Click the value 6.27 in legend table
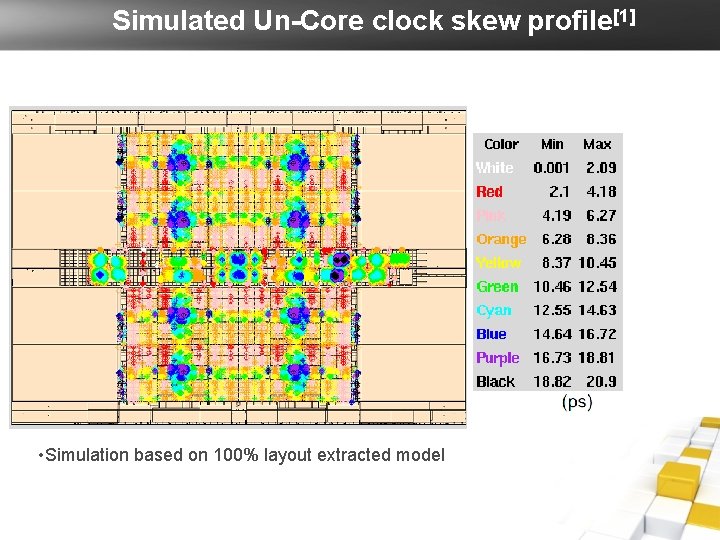 pyautogui.click(x=601, y=215)
